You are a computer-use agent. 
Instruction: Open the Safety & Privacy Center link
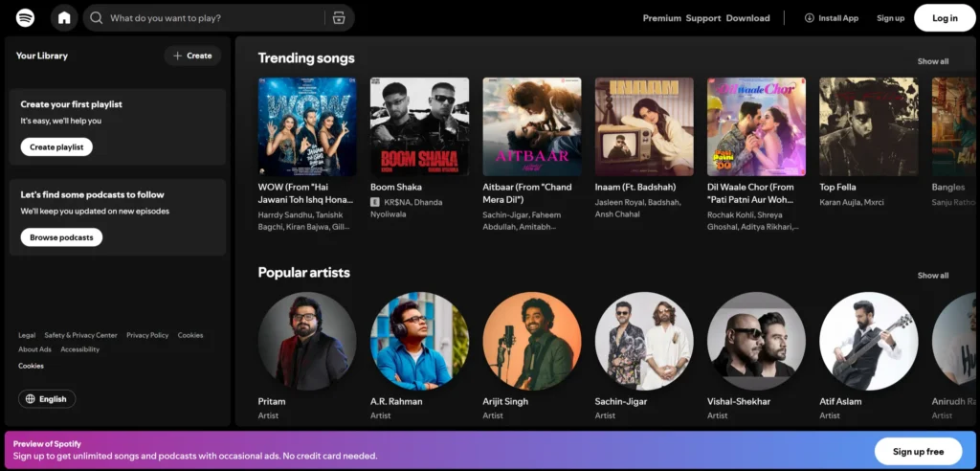pyautogui.click(x=80, y=335)
